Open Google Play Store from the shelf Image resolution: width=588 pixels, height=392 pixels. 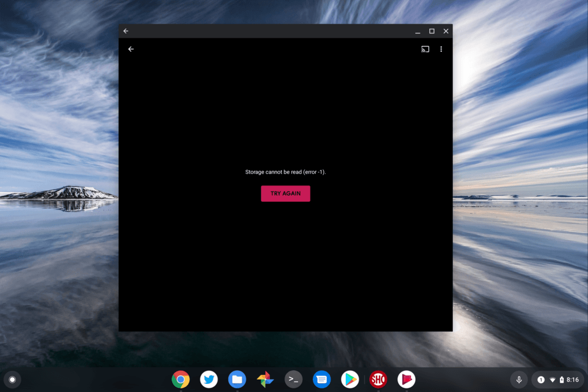coord(350,380)
